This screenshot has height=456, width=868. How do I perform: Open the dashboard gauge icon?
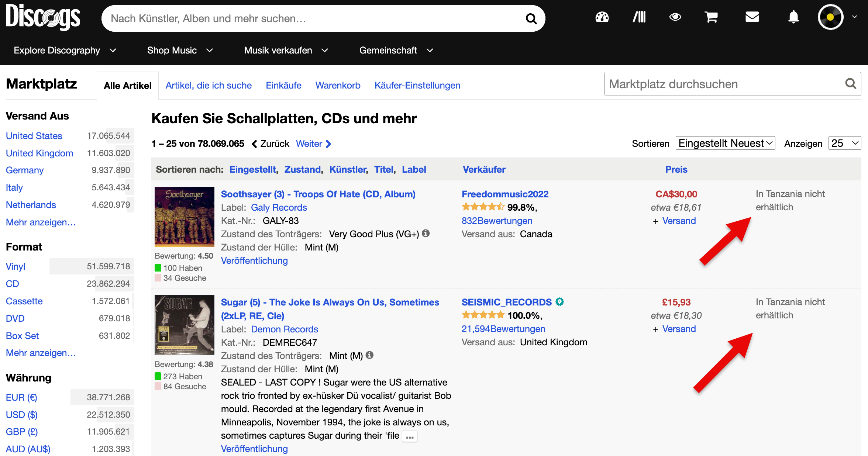click(602, 17)
